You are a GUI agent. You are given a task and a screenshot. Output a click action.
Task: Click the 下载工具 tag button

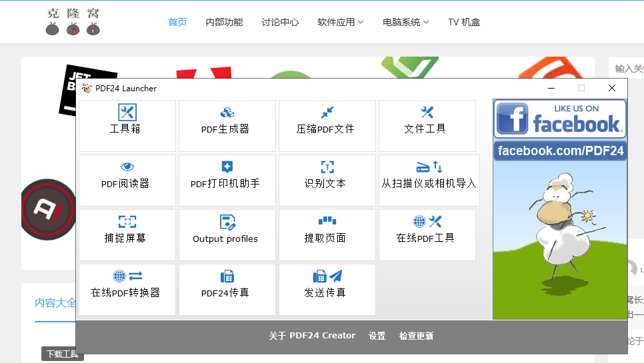(63, 354)
